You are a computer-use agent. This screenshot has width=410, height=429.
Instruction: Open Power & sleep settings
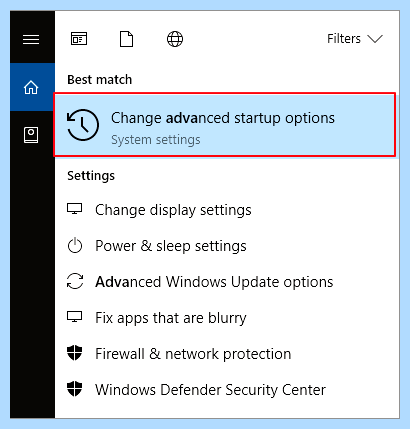[227, 246]
